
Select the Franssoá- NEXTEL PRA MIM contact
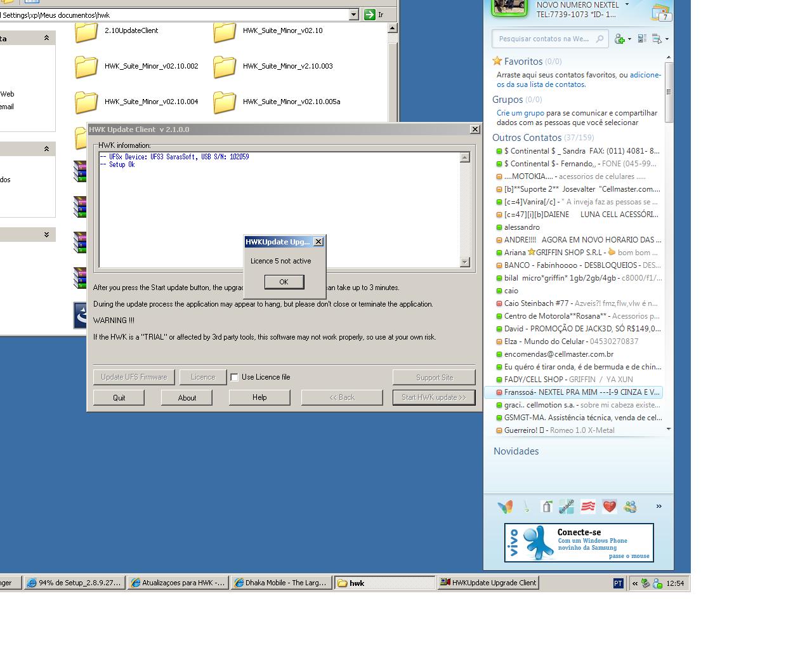point(573,392)
